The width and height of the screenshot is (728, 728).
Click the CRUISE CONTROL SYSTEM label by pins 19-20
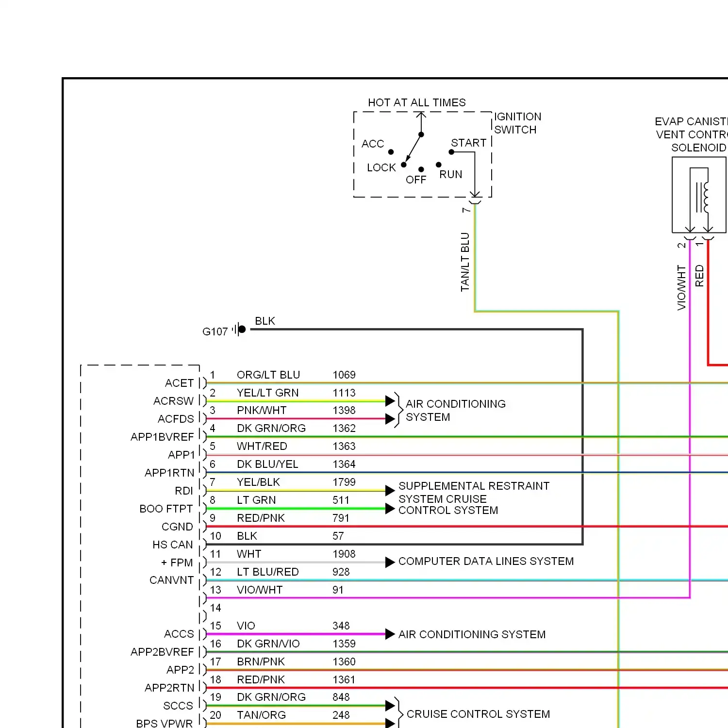478,714
